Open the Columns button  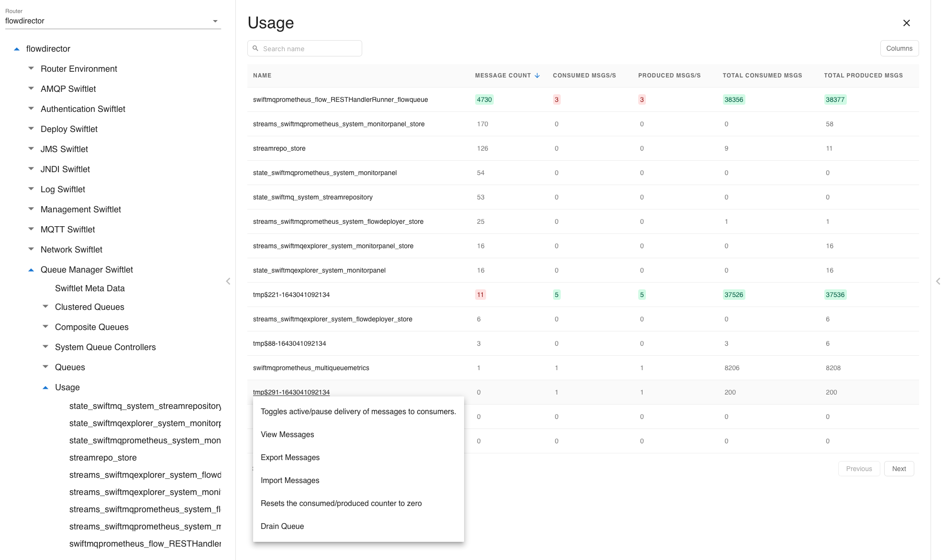tap(899, 48)
